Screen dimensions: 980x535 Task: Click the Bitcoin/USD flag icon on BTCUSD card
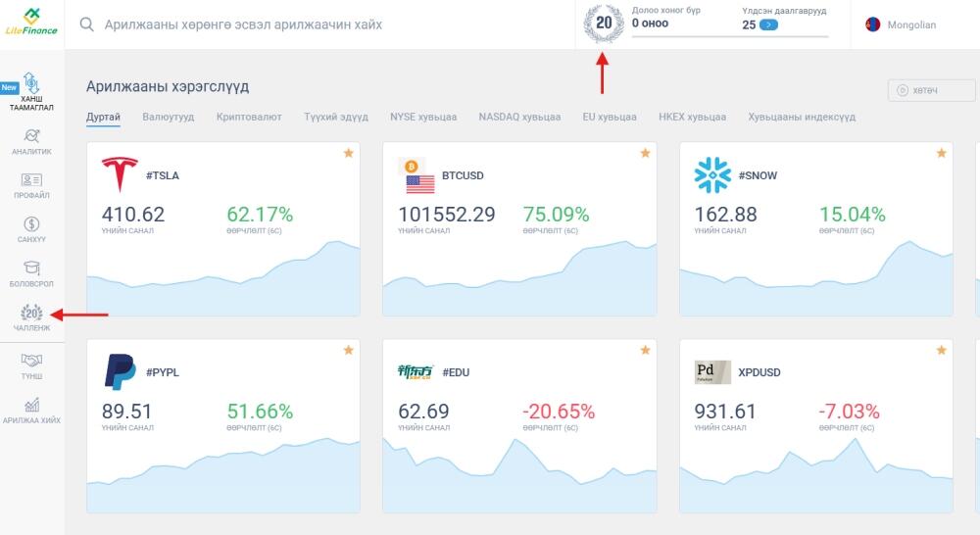coord(416,175)
